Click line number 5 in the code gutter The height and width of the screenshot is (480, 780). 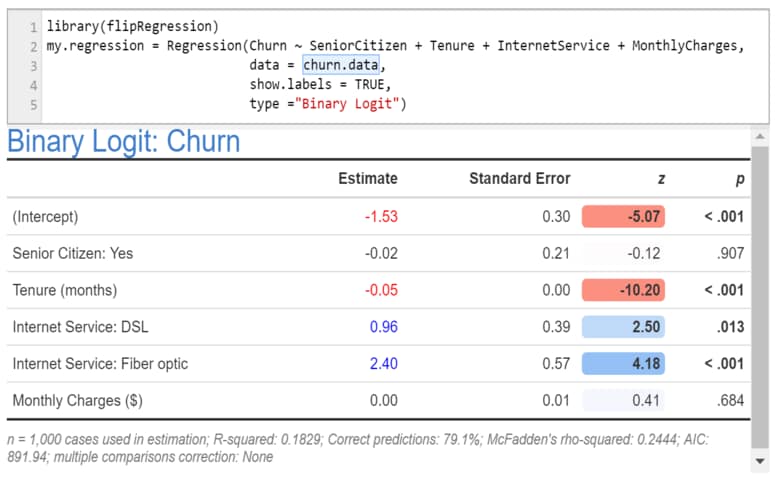pos(33,104)
